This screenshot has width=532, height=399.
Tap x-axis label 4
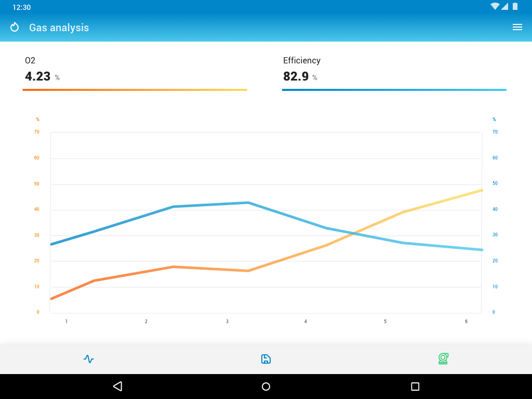(305, 321)
